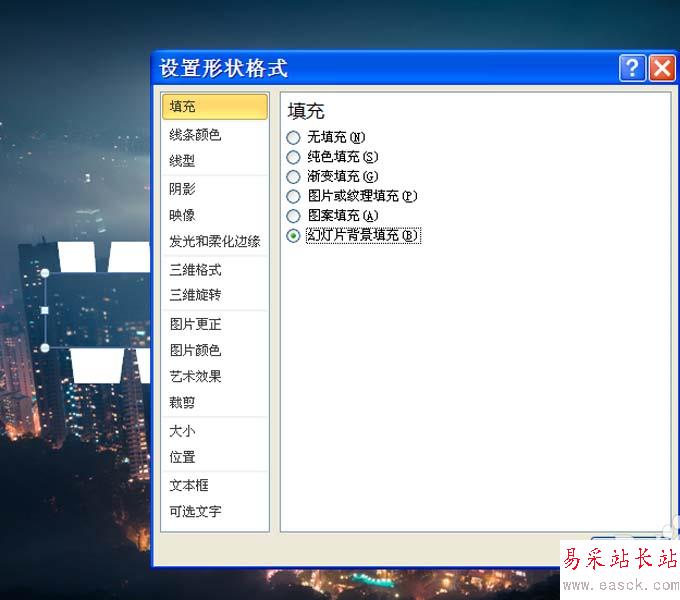This screenshot has width=680, height=600.
Task: Click the top-left handle of the selected slide shape
Action: click(45, 273)
